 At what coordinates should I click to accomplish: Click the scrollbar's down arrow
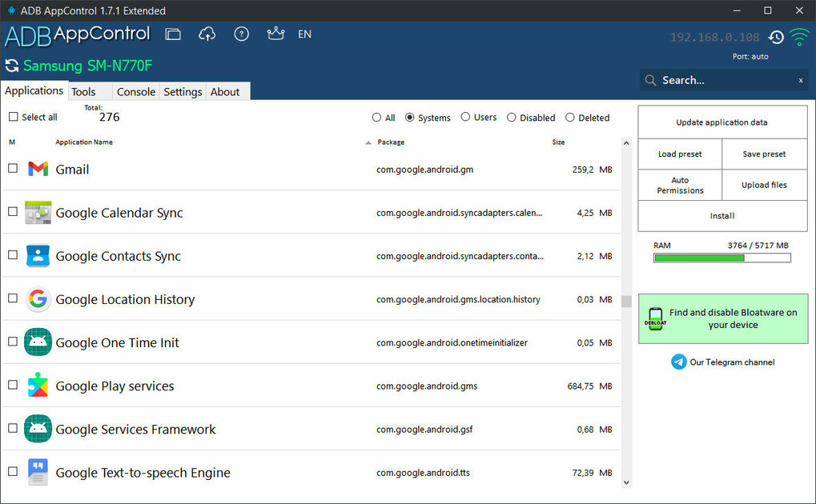click(x=626, y=482)
